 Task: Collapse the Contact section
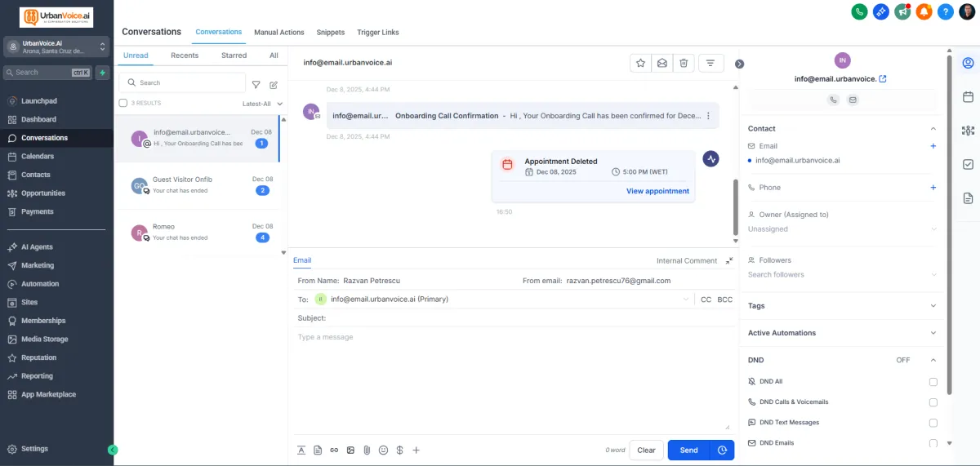(x=933, y=128)
